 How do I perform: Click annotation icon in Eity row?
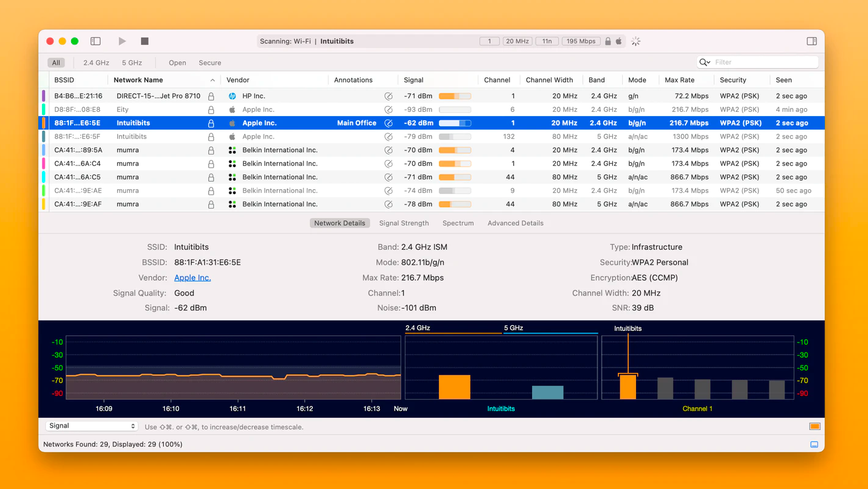[x=388, y=109]
